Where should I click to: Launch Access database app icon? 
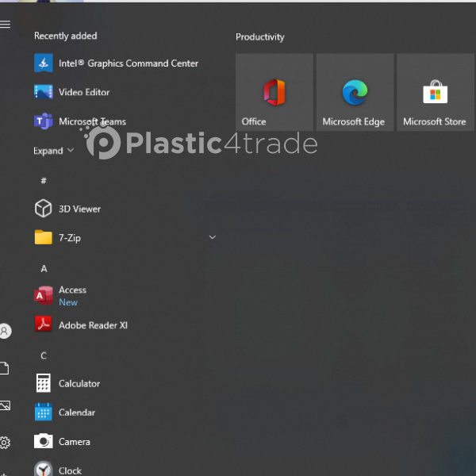click(x=44, y=295)
